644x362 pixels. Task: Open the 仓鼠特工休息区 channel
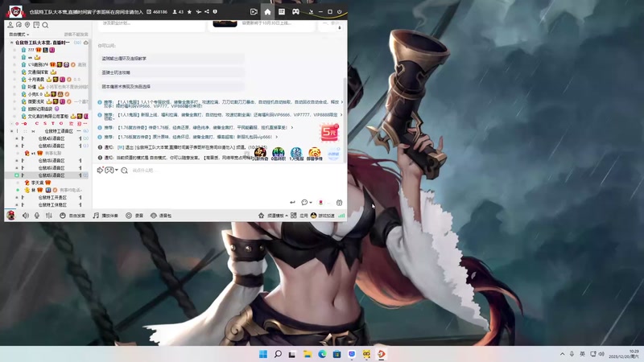click(x=52, y=204)
